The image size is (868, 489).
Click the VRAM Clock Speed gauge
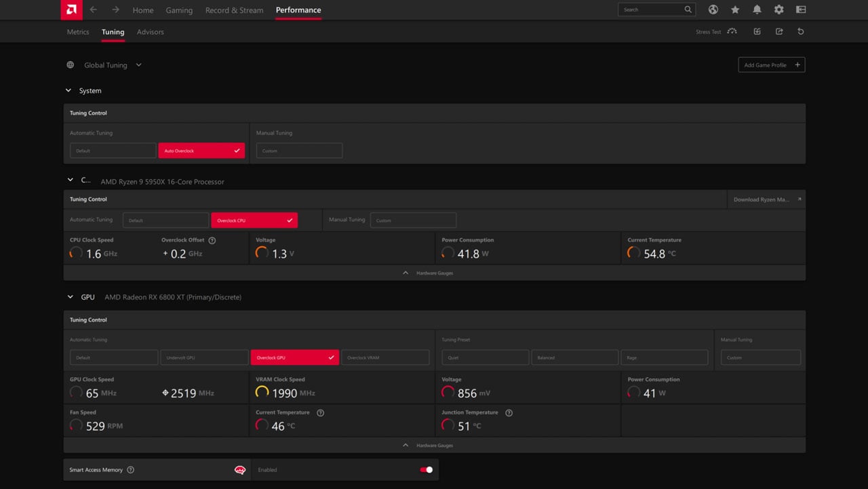262,393
